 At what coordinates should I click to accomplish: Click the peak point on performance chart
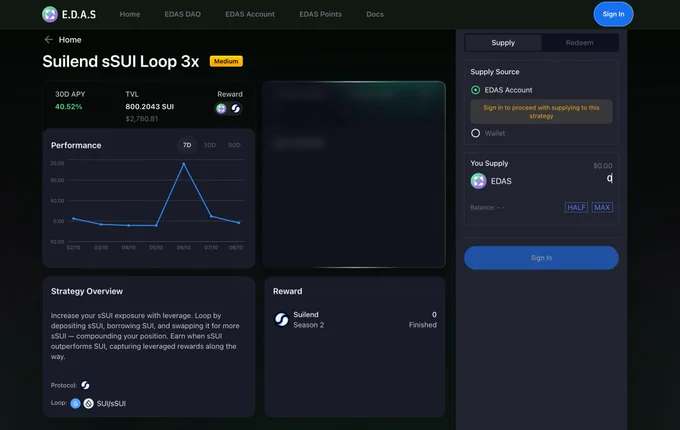184,164
